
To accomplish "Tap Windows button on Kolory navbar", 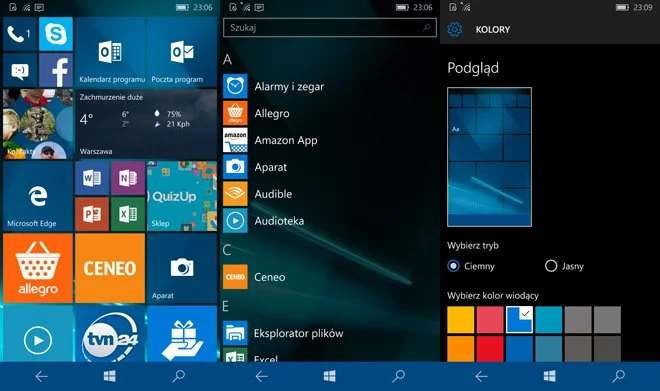I will point(550,376).
